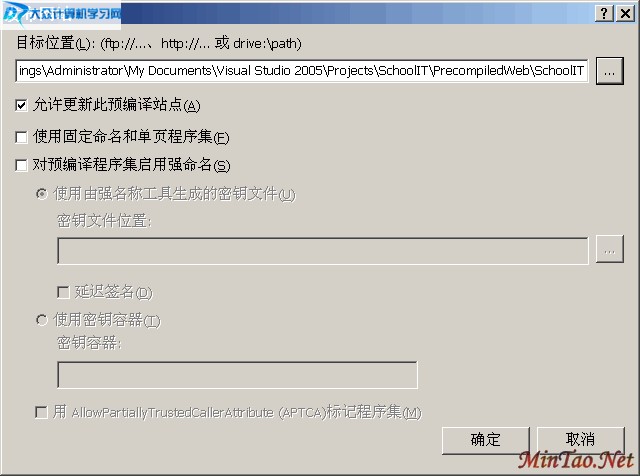Browse for key file with ellipsis button
The height and width of the screenshot is (476, 640).
pyautogui.click(x=610, y=249)
